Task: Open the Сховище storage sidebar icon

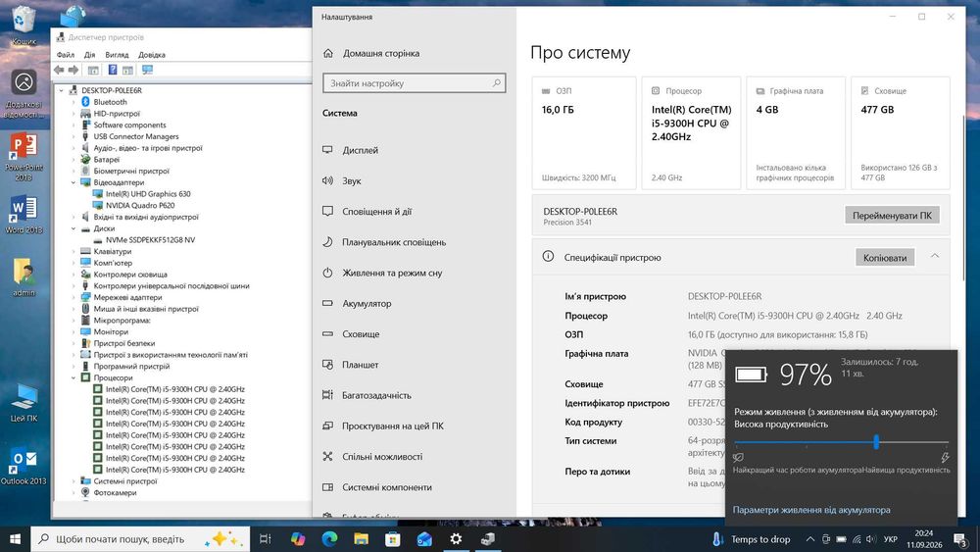Action: coord(327,333)
